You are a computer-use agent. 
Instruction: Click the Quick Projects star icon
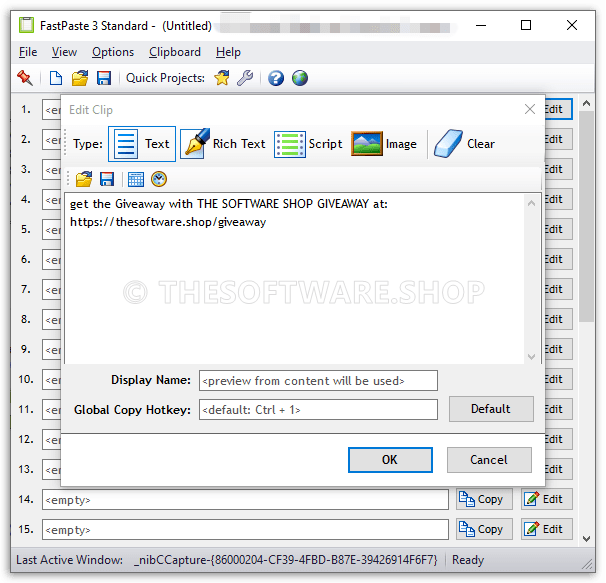point(222,78)
